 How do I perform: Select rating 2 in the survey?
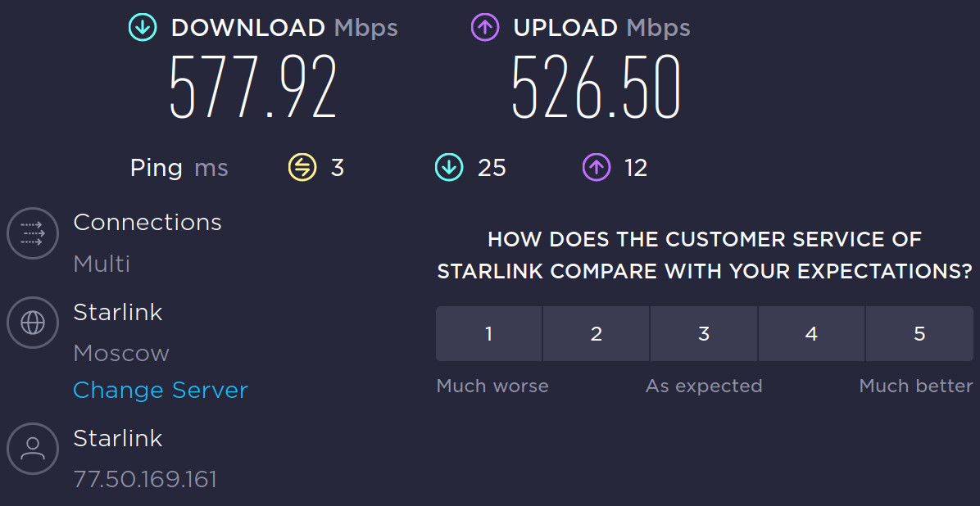coord(597,334)
